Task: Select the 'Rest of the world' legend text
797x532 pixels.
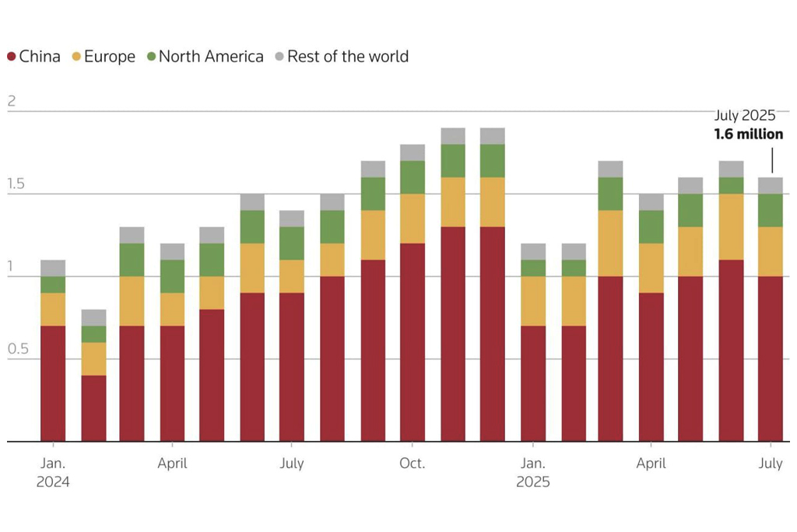Action: click(347, 57)
